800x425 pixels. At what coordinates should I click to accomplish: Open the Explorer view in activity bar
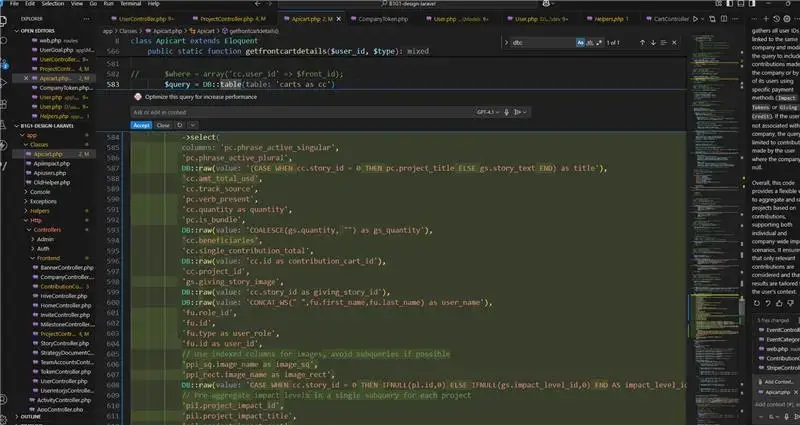point(8,19)
